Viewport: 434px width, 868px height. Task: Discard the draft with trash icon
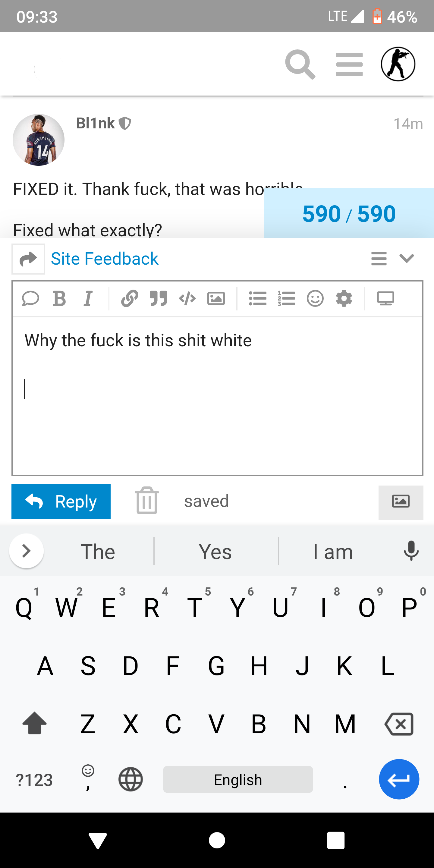coord(147,501)
